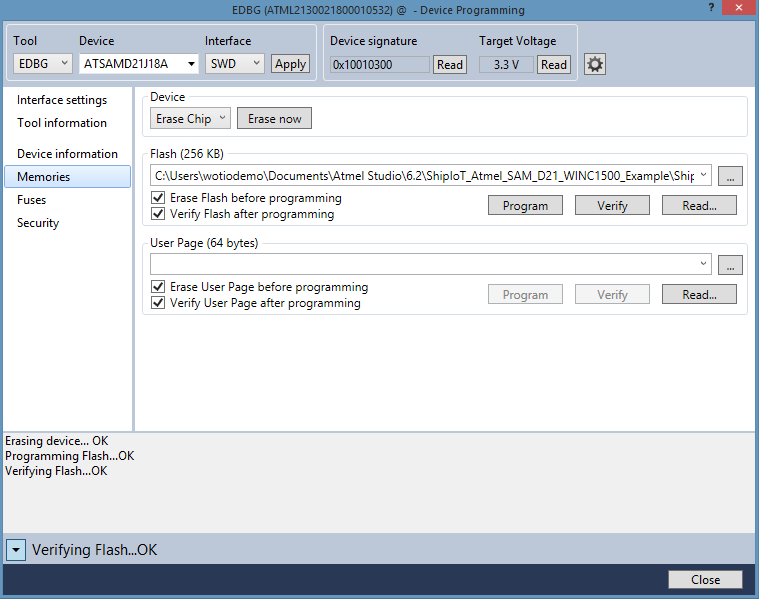Click the 'Erasing device... OK' log line
This screenshot has height=599, width=759.
[x=57, y=441]
